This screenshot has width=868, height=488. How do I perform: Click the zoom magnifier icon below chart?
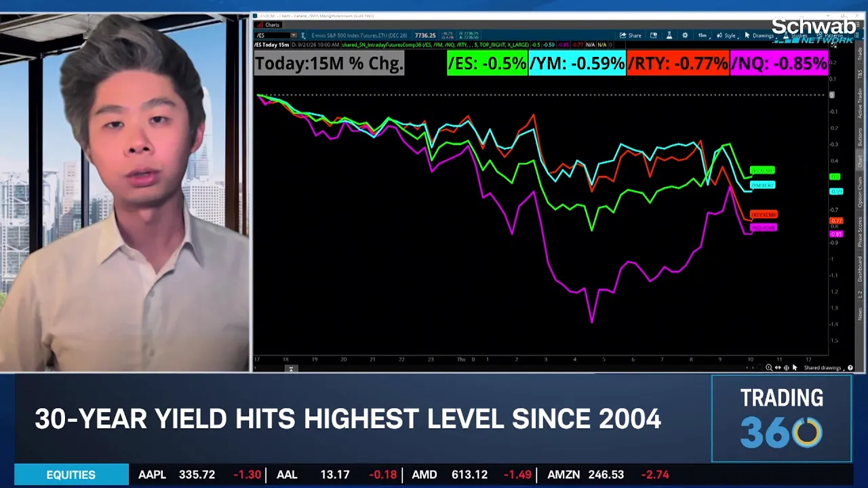click(769, 367)
